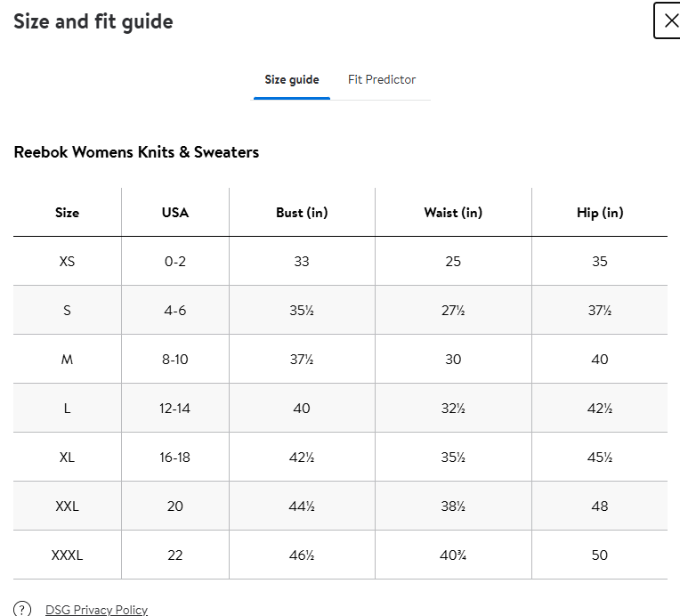Viewport: 680px width, 616px height.
Task: Select the XS size row label
Action: click(x=67, y=262)
